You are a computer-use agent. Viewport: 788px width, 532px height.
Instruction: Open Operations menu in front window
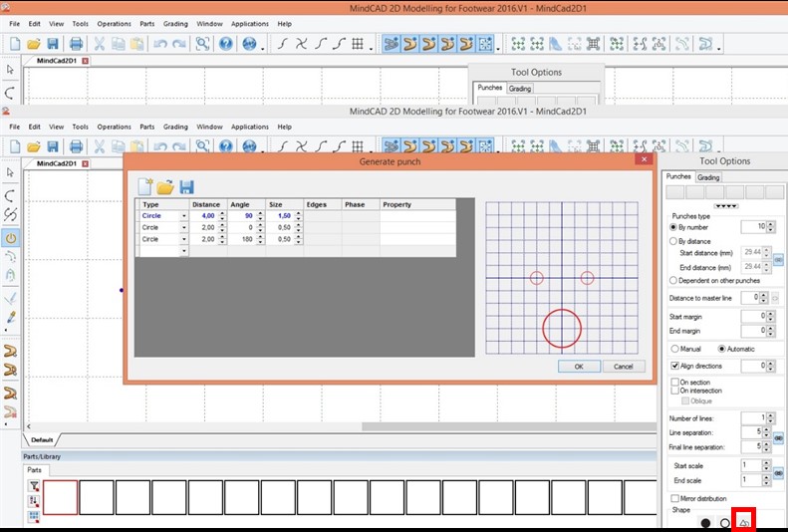point(115,127)
